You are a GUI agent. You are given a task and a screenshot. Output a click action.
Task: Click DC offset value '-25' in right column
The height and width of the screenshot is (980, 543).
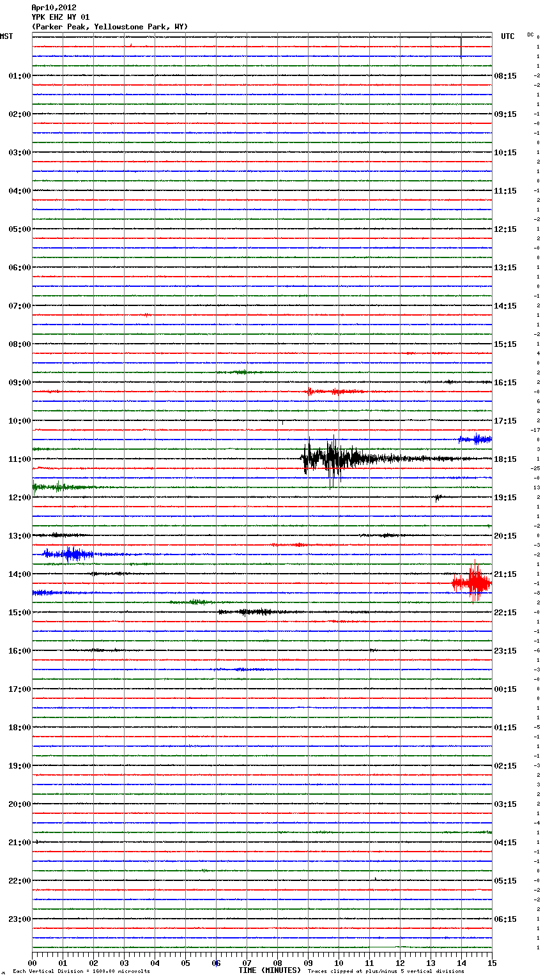point(536,468)
